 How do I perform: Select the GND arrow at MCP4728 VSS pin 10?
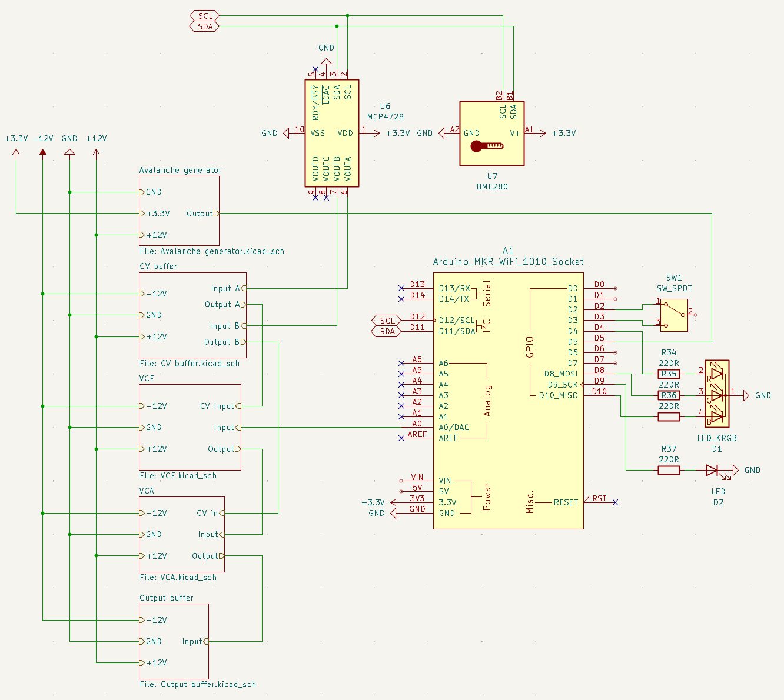tap(286, 133)
